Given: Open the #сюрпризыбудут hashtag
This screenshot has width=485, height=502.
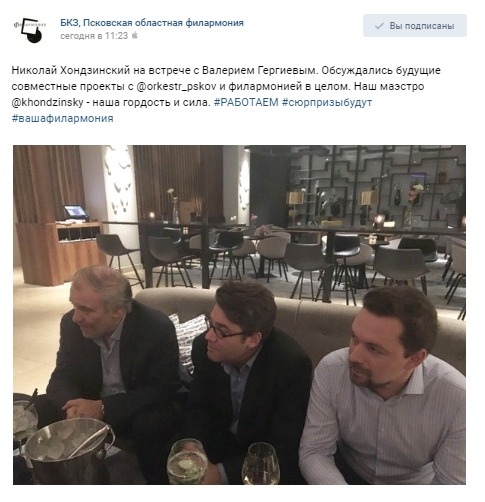Looking at the screenshot, I should click(x=327, y=102).
